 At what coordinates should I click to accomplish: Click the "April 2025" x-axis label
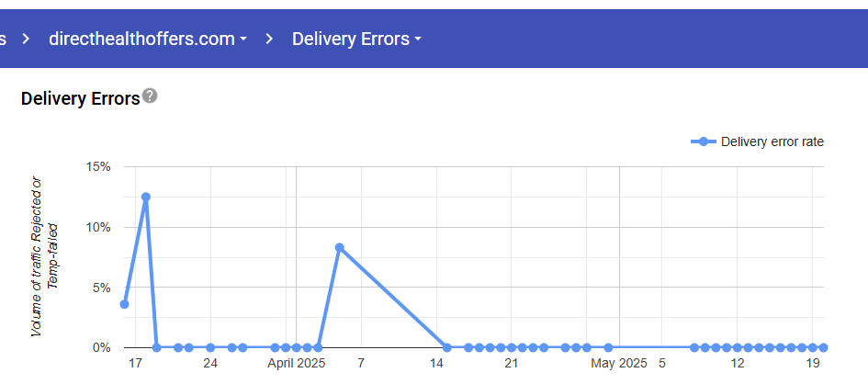coord(297,364)
